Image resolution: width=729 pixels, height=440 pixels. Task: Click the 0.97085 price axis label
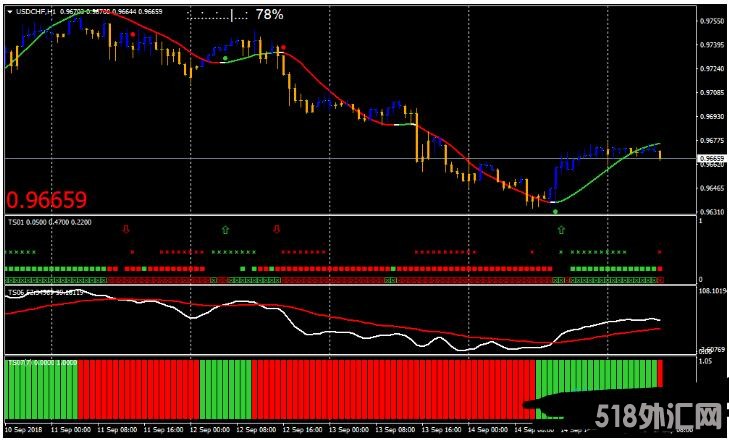click(711, 93)
